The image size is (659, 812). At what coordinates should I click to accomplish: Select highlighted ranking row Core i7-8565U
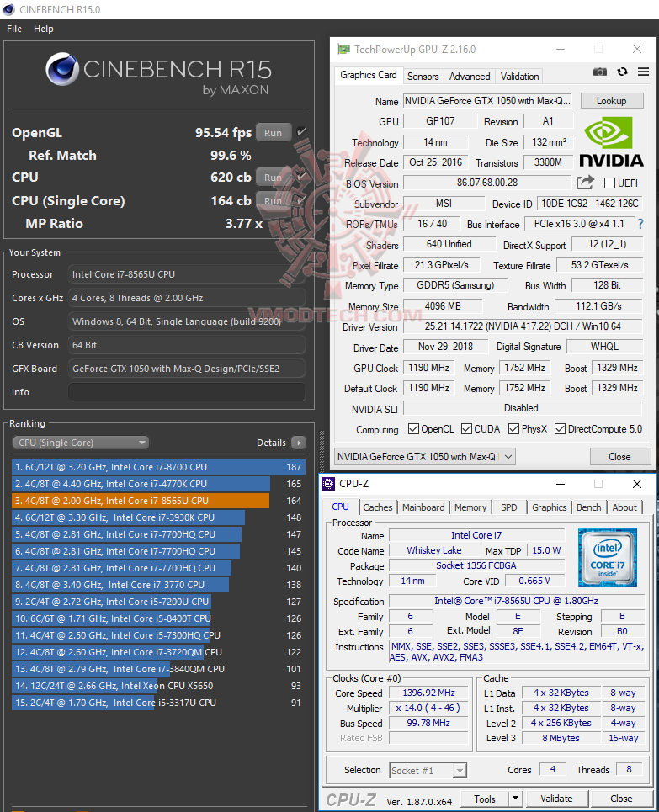[x=158, y=501]
